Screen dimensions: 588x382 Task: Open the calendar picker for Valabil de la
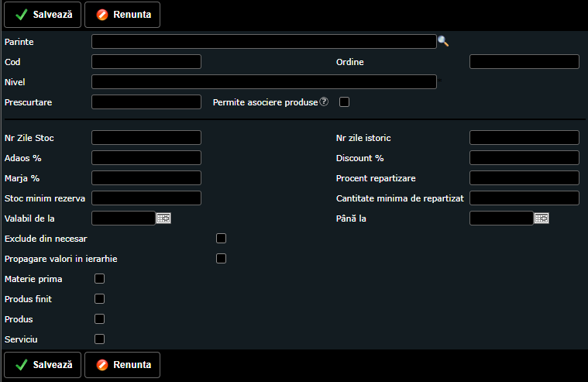[163, 219]
